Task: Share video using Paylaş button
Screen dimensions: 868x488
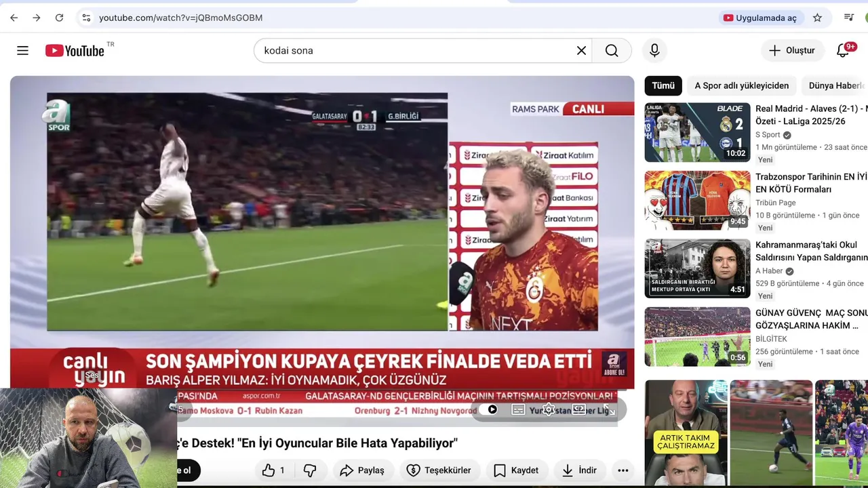Action: pyautogui.click(x=362, y=470)
